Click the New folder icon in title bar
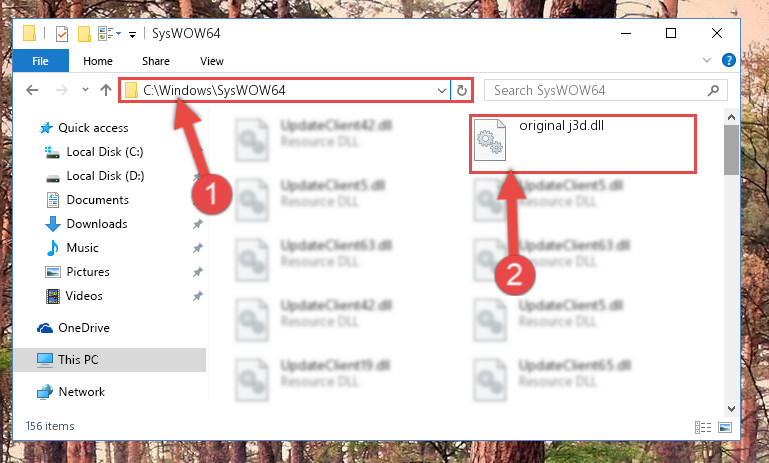The image size is (769, 463). point(84,34)
